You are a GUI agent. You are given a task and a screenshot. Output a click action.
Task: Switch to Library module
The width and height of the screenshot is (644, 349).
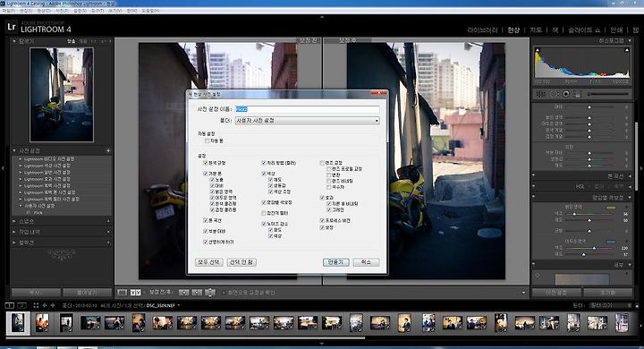point(482,30)
